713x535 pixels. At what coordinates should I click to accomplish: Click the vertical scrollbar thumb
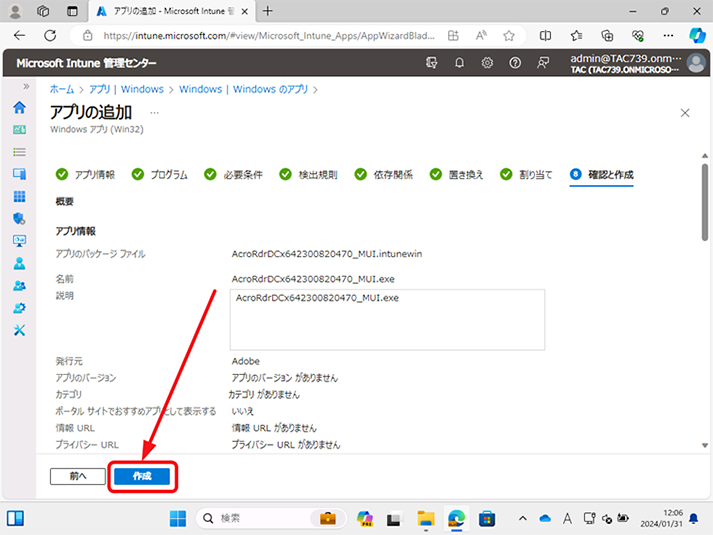[x=705, y=202]
